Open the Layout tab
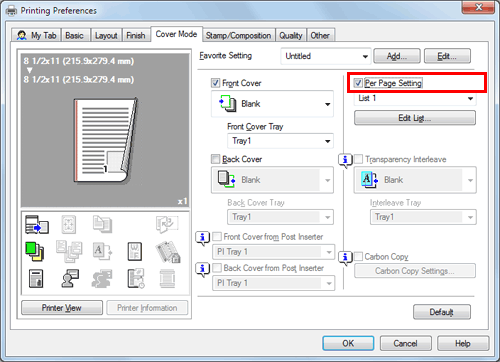 (106, 35)
